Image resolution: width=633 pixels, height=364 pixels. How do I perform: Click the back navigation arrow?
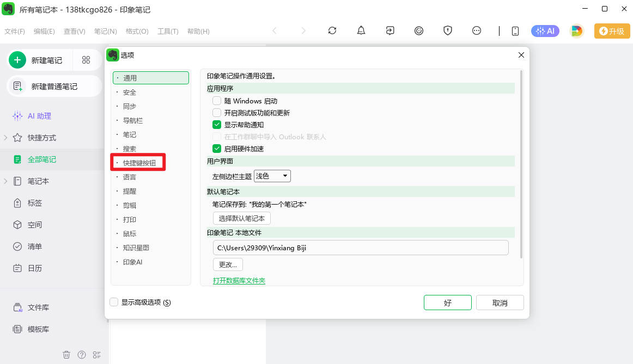coord(275,30)
